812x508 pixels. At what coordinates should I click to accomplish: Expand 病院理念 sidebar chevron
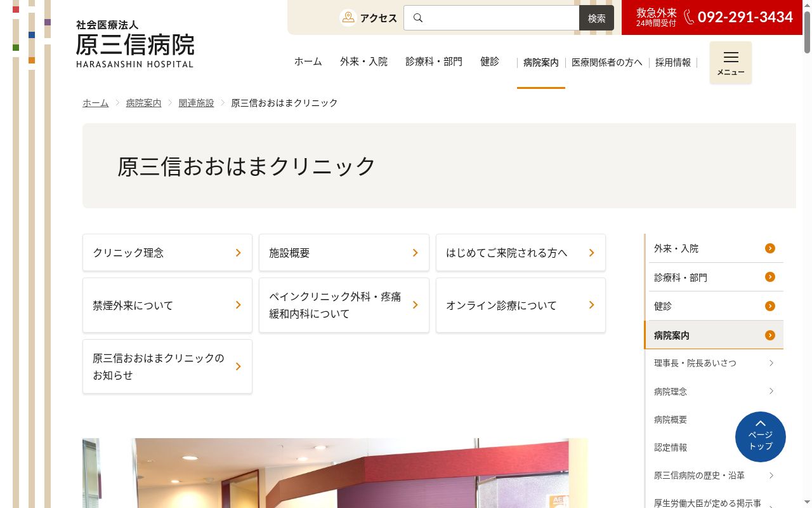[771, 391]
